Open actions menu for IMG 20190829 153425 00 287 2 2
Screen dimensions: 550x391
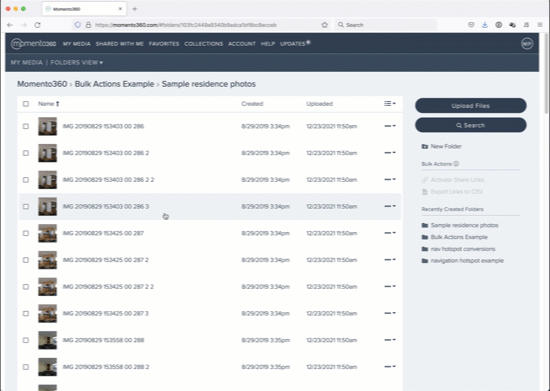click(x=390, y=286)
